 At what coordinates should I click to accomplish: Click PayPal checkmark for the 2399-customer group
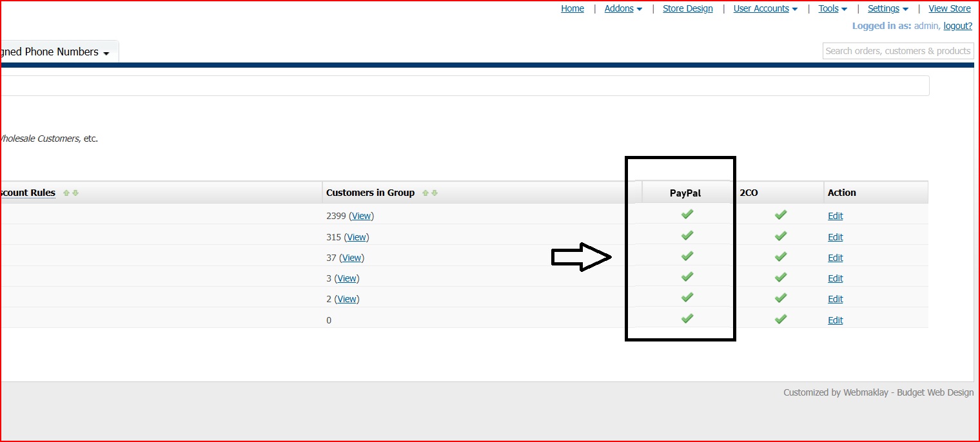click(687, 215)
